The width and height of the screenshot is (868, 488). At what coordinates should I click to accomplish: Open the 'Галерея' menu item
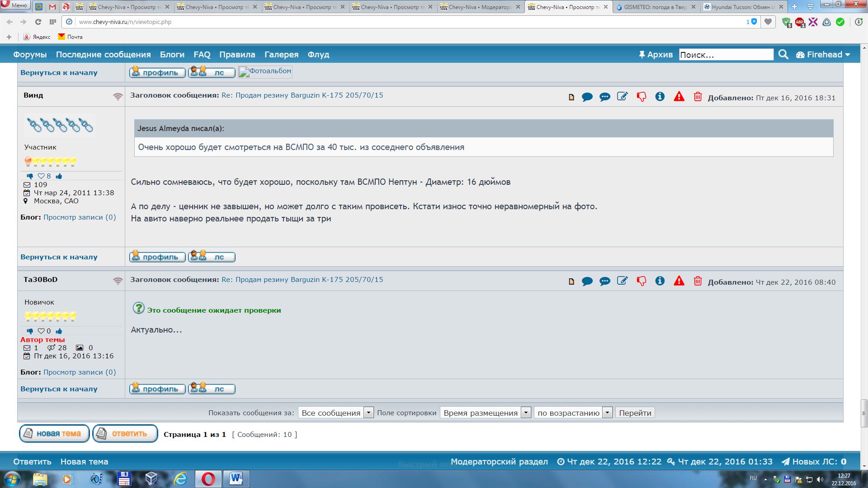coord(281,55)
